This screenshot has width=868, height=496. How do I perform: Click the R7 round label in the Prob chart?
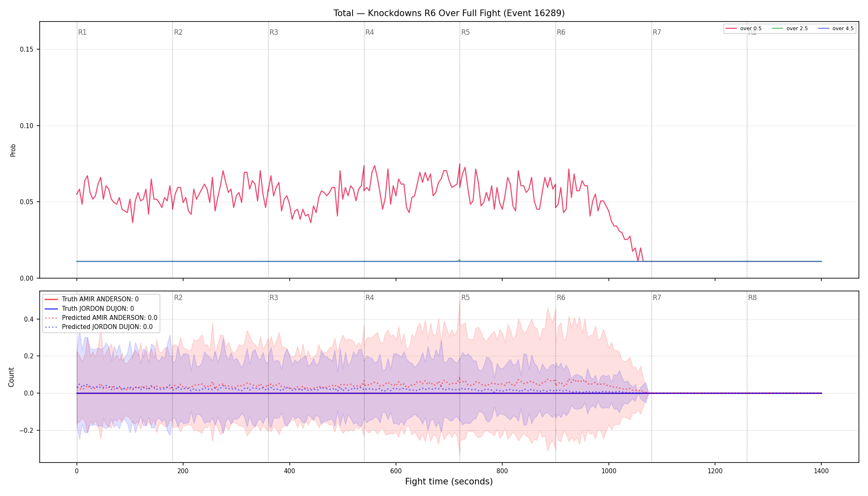pos(657,32)
